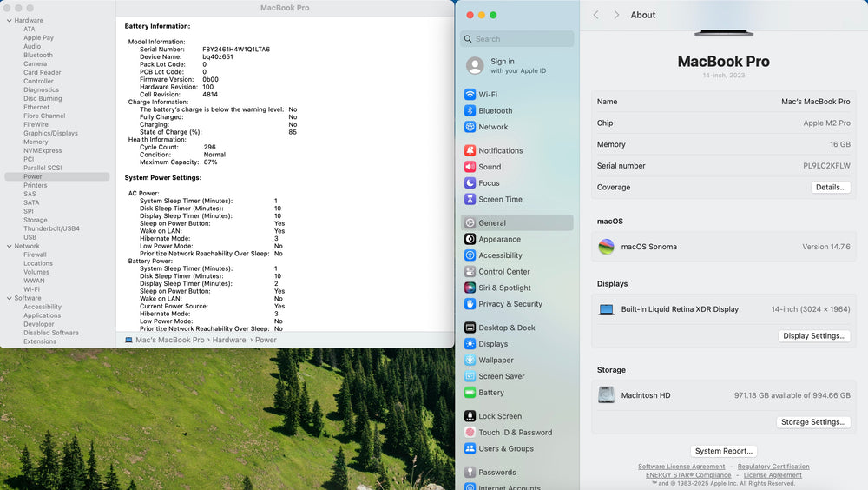Open Wi-Fi settings icon in sidebar
Screen dimensions: 868x490
click(470, 94)
